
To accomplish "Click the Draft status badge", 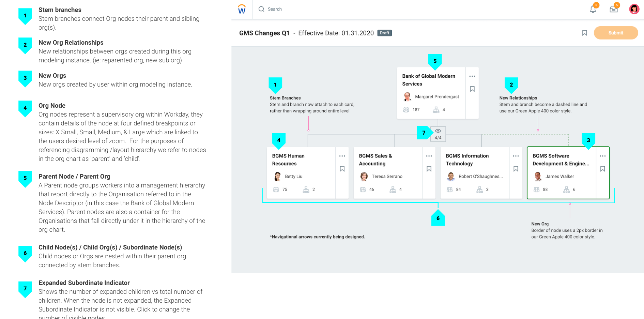I will [x=384, y=33].
